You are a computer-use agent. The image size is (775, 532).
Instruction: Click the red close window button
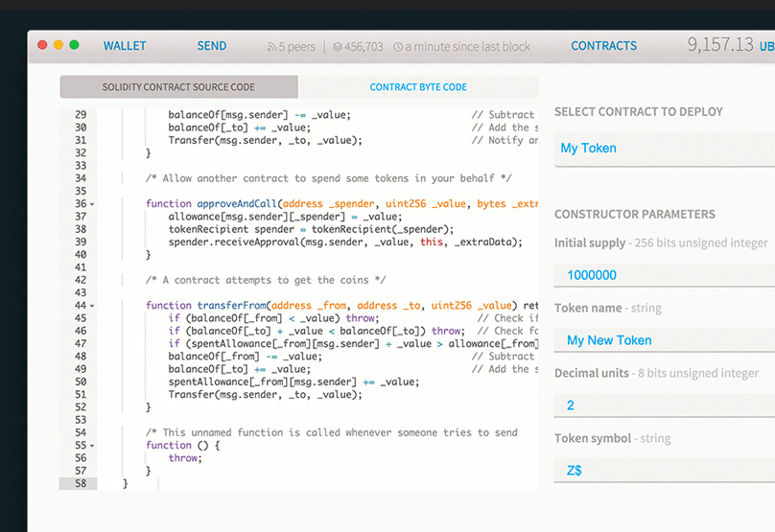point(42,45)
